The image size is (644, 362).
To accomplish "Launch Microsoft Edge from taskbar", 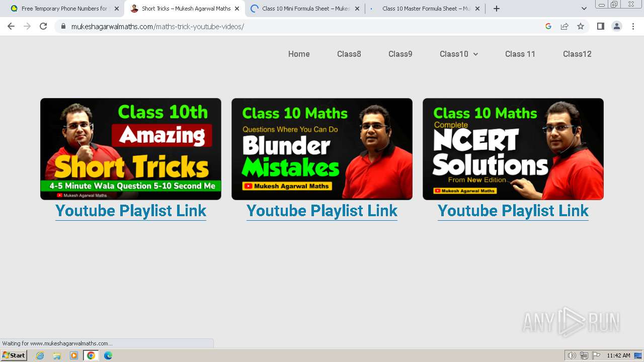I will coord(108,355).
